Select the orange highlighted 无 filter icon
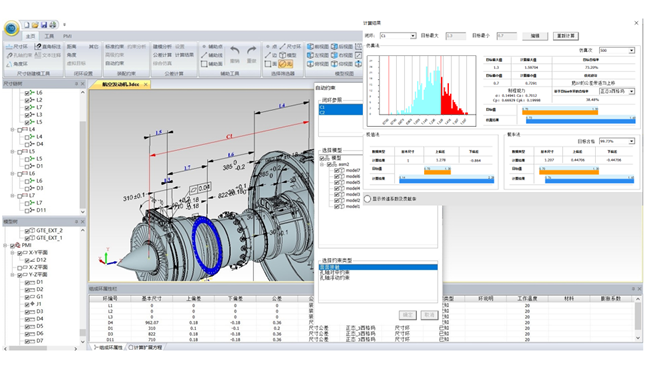 285,64
